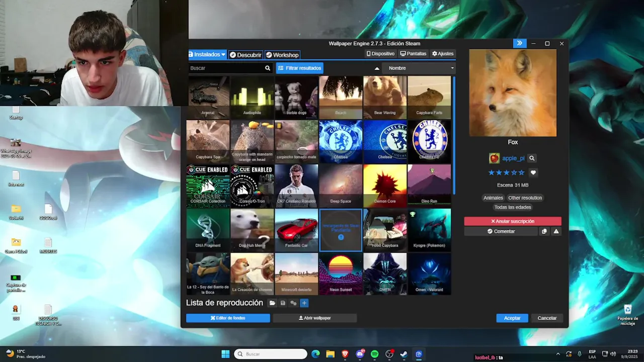Image resolution: width=644 pixels, height=362 pixels.
Task: Open Papelera de reciclaje desktop icon
Action: click(x=627, y=315)
